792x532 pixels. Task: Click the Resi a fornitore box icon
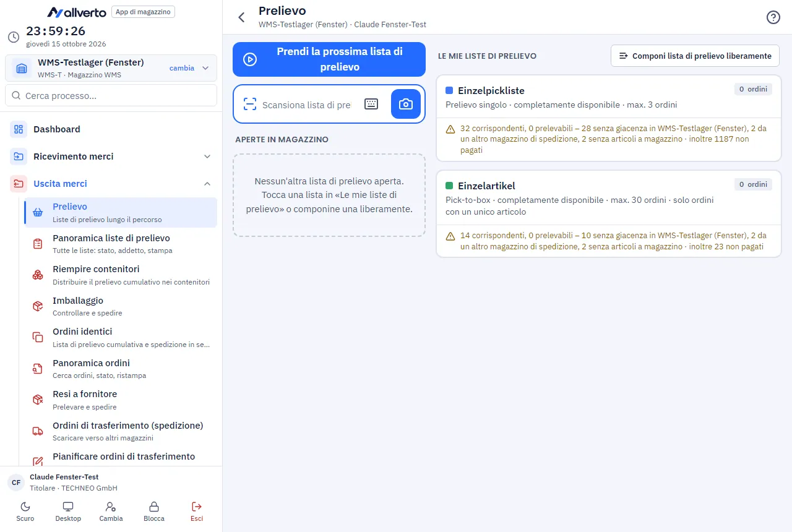click(x=38, y=400)
